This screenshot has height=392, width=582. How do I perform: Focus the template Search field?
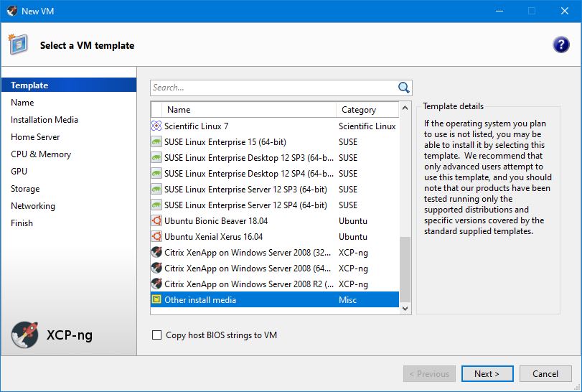(x=274, y=88)
